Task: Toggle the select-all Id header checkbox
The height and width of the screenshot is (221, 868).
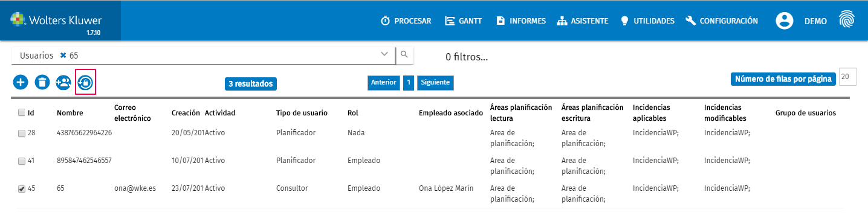Action: 22,112
